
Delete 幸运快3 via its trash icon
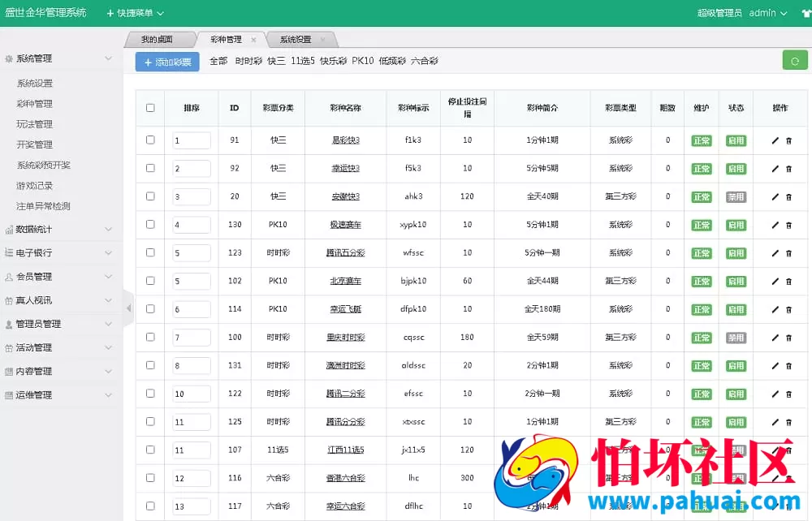coord(788,168)
